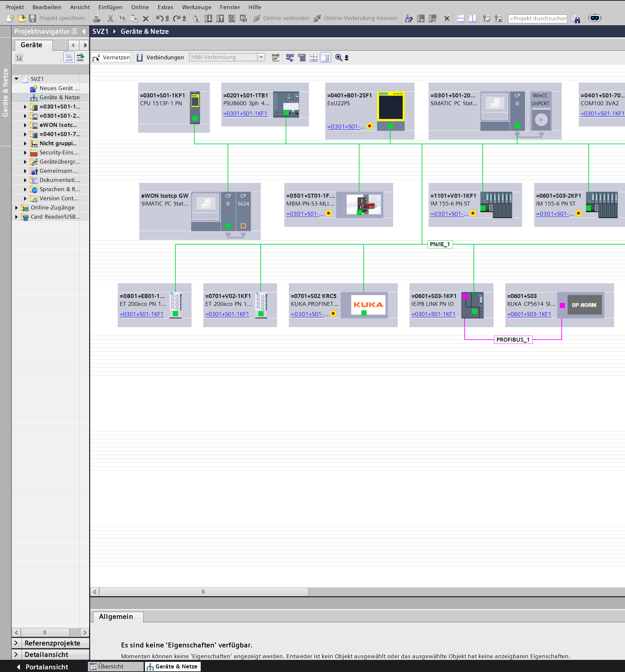This screenshot has height=672, width=625.
Task: Collapse the Projektnavigation panel arrow
Action: (84, 31)
